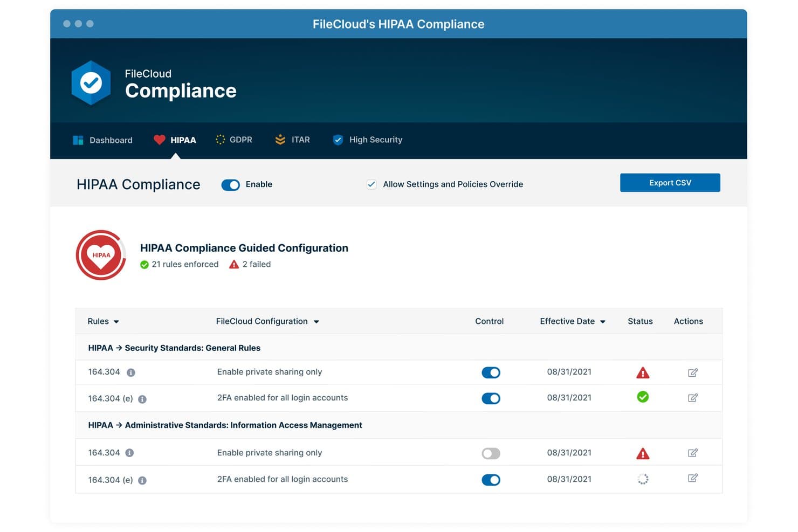798x532 pixels.
Task: Click failed status triangle in first General Rules row
Action: [643, 372]
